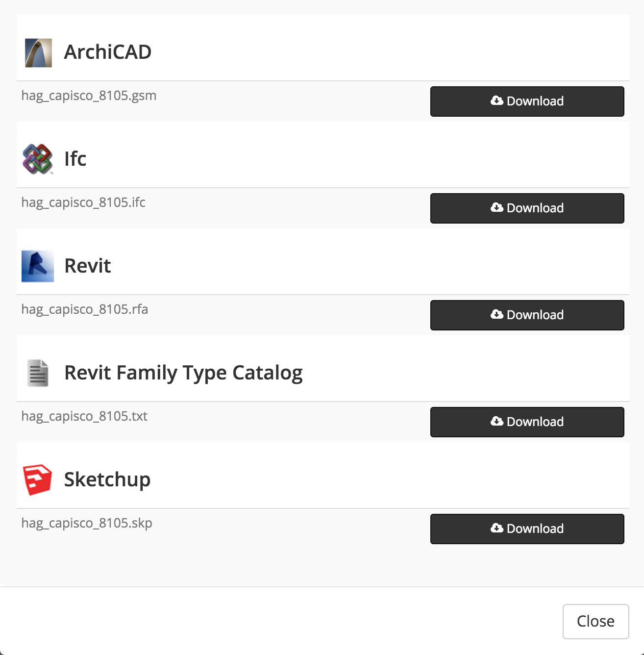Click the Ifc format logo icon

38,159
